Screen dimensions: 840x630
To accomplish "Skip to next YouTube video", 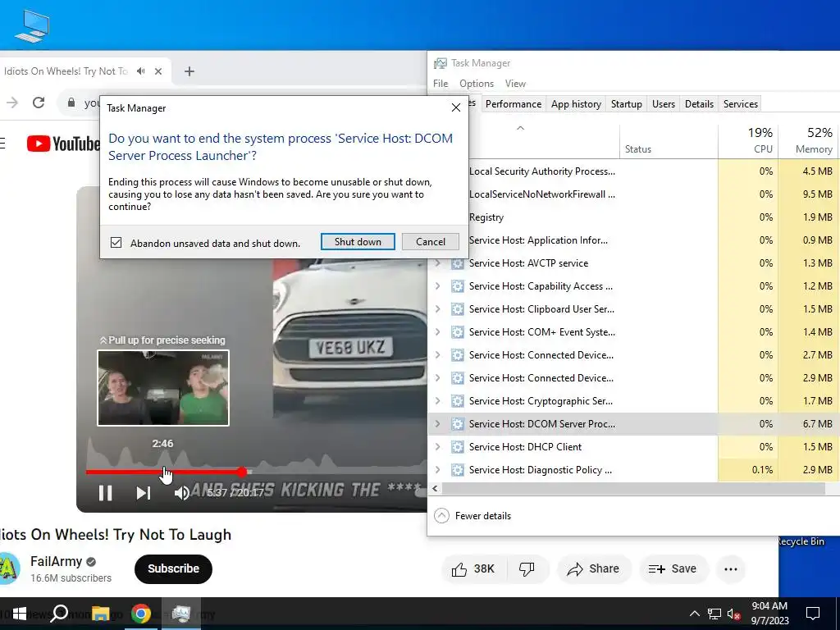I will click(x=143, y=492).
